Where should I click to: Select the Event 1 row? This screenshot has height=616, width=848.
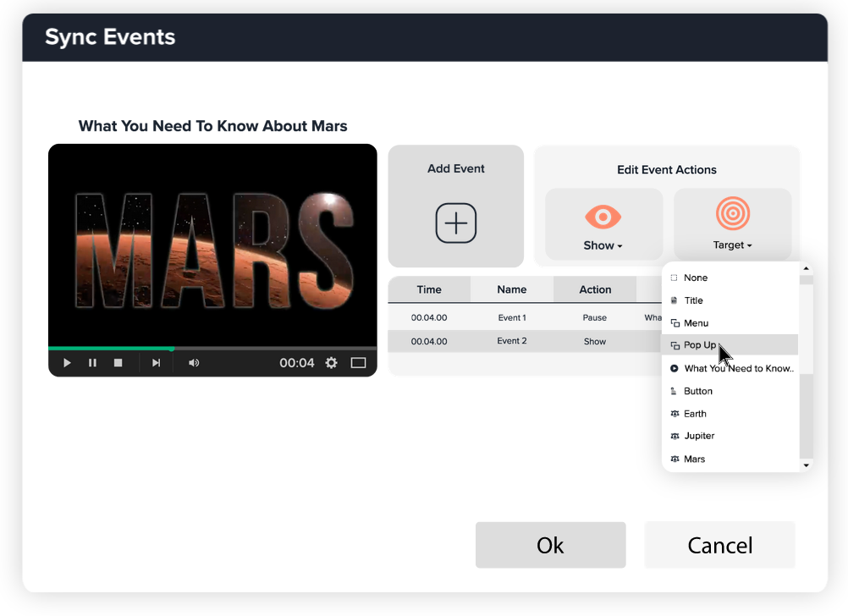pyautogui.click(x=512, y=318)
